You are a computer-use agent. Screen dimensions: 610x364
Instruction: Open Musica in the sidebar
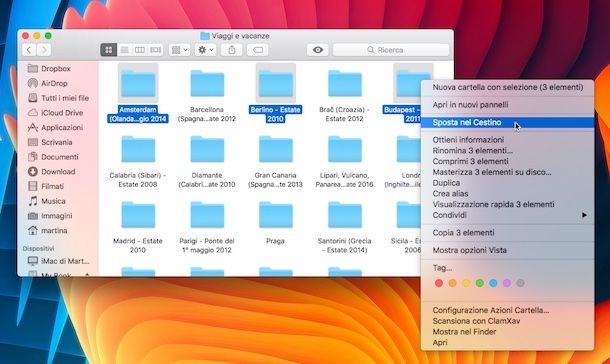pos(47,201)
